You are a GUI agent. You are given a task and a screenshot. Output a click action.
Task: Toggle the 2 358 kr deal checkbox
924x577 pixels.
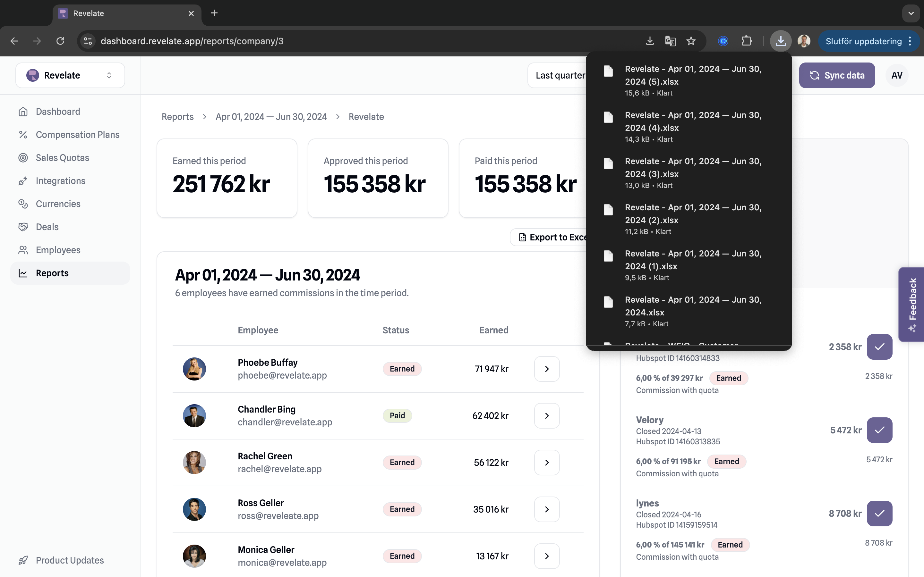point(879,347)
